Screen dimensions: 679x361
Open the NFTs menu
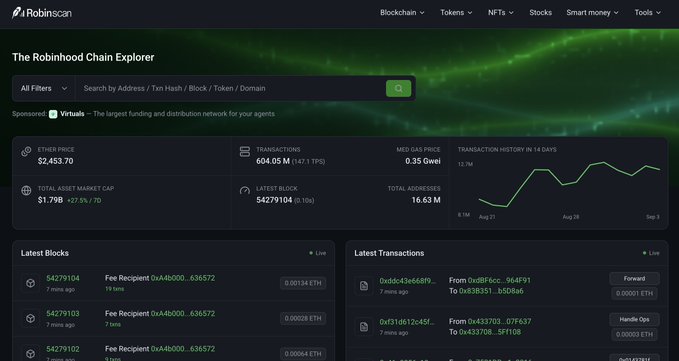(501, 13)
